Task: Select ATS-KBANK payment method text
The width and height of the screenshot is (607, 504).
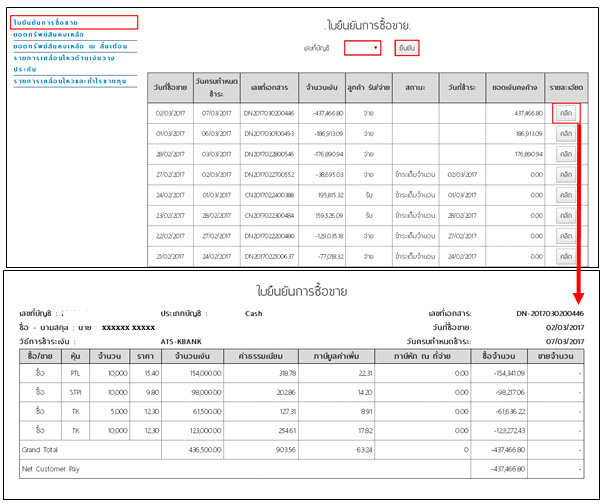Action: (x=181, y=342)
